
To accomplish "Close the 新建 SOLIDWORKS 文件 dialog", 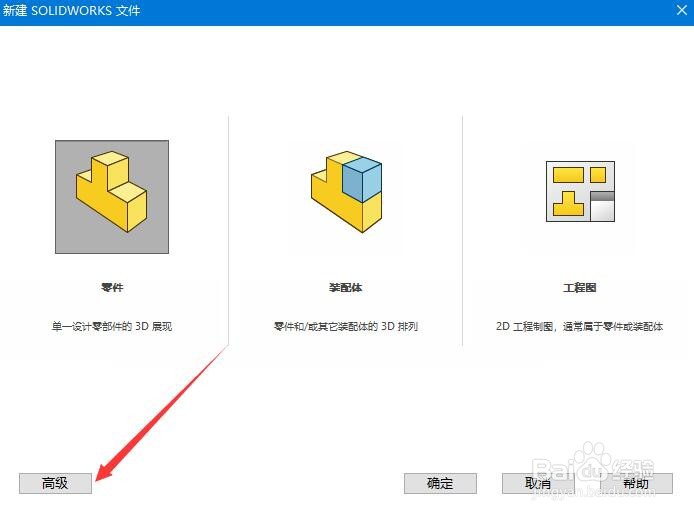I will [x=682, y=10].
